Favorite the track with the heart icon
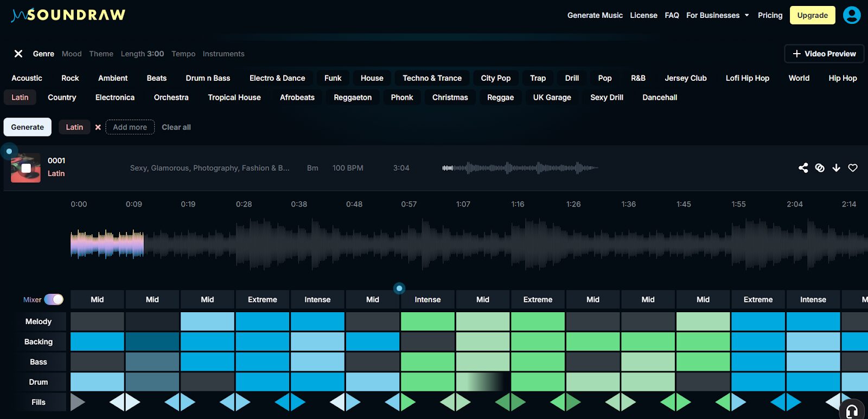Viewport: 868px width, 419px height. pyautogui.click(x=853, y=168)
